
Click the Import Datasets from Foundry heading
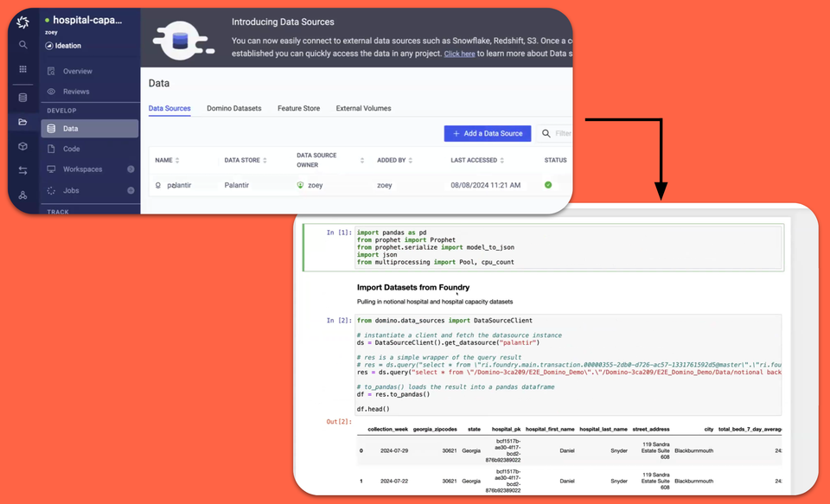(x=413, y=288)
